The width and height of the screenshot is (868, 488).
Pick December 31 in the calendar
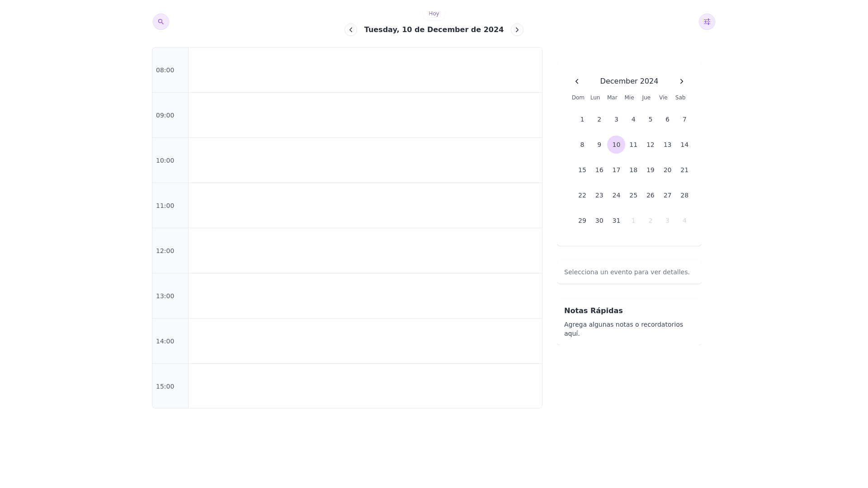(x=616, y=221)
